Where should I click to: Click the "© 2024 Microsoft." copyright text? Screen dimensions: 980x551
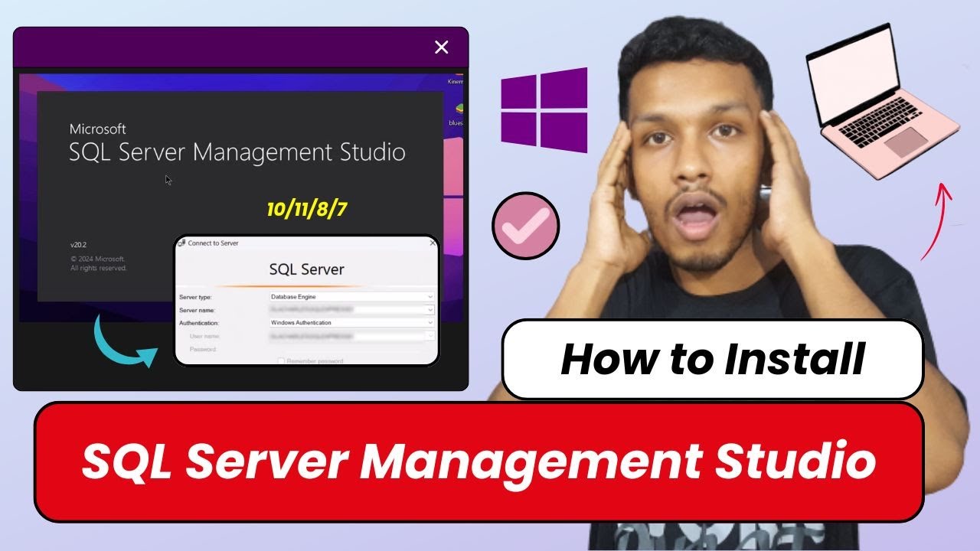97,259
